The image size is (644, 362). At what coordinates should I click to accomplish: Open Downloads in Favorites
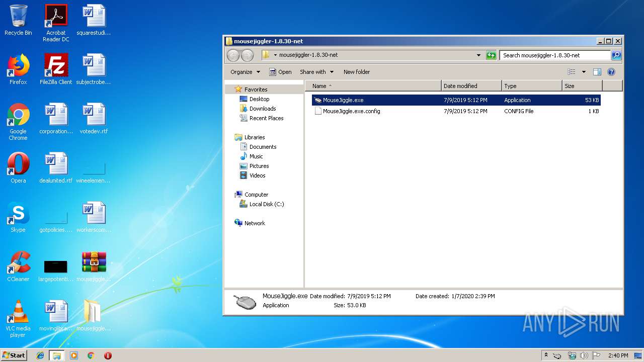click(x=263, y=109)
